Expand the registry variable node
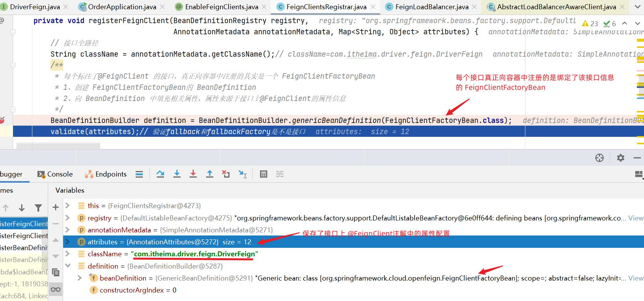644x301 pixels. (68, 218)
